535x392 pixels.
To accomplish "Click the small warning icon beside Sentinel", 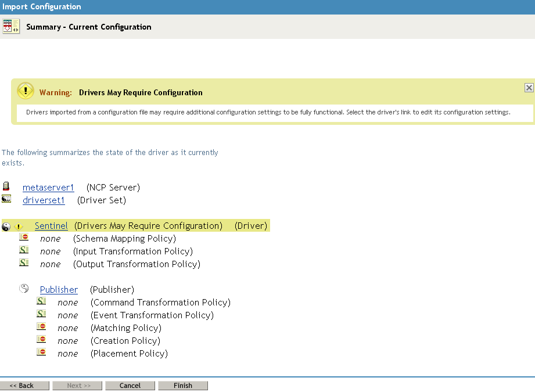I will pyautogui.click(x=19, y=226).
